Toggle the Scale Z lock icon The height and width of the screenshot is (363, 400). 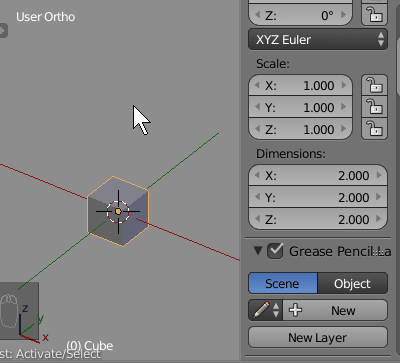click(x=374, y=129)
